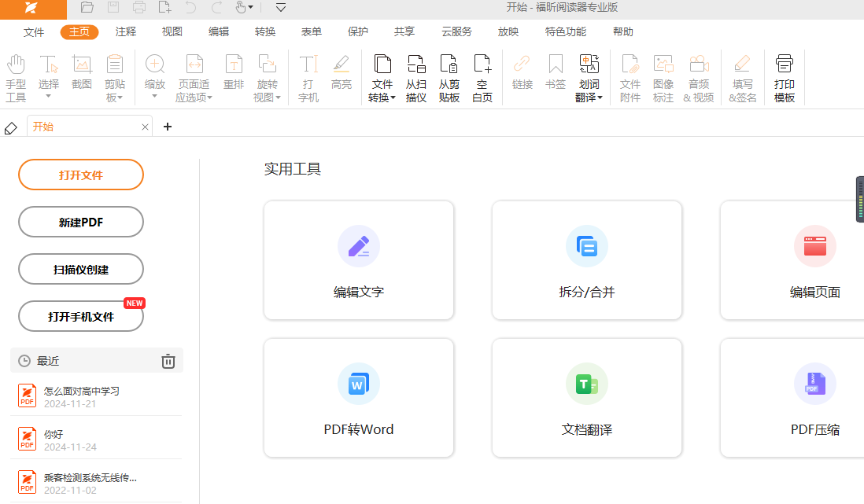Screen dimensions: 864x504
Task: Click the new document icon in title bar
Action: (x=164, y=7)
